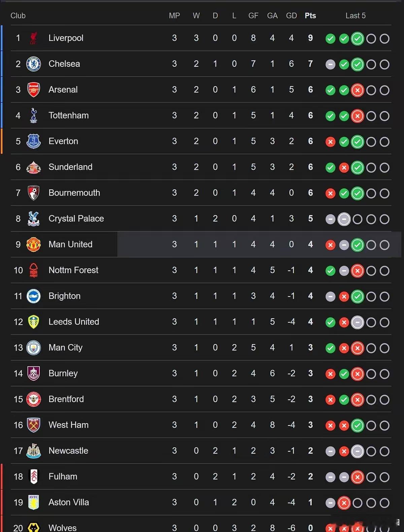This screenshot has height=532, width=404.
Task: Select the Last 5 column header
Action: click(x=356, y=16)
